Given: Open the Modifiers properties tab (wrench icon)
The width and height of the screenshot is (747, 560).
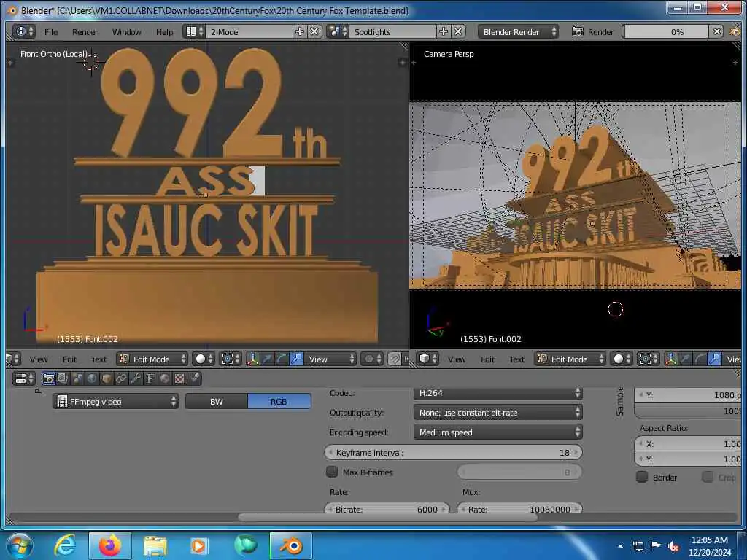Looking at the screenshot, I should 135,378.
